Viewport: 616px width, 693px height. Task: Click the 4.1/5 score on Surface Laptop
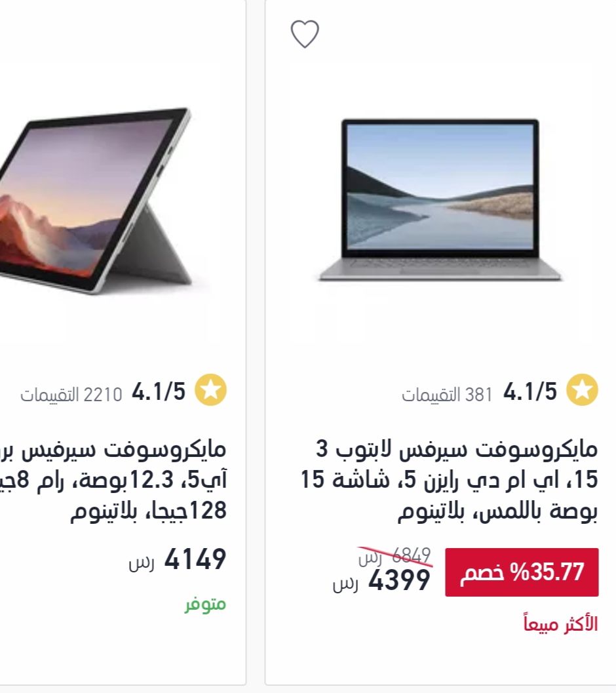530,391
